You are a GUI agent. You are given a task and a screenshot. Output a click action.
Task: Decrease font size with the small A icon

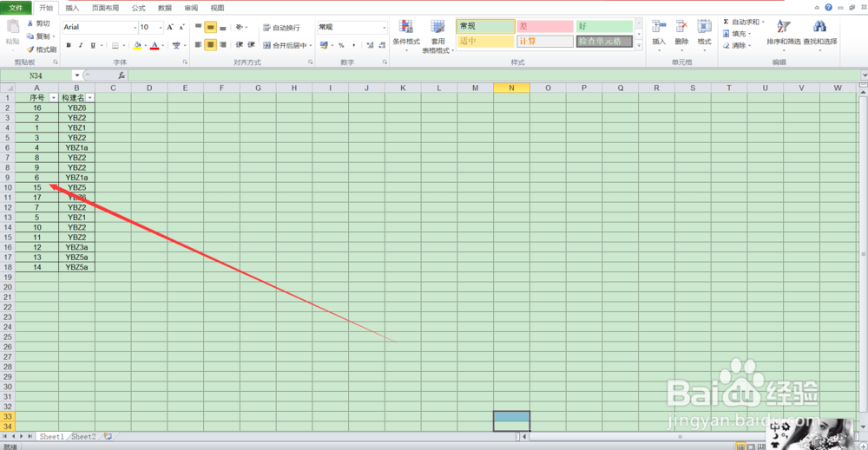click(181, 27)
